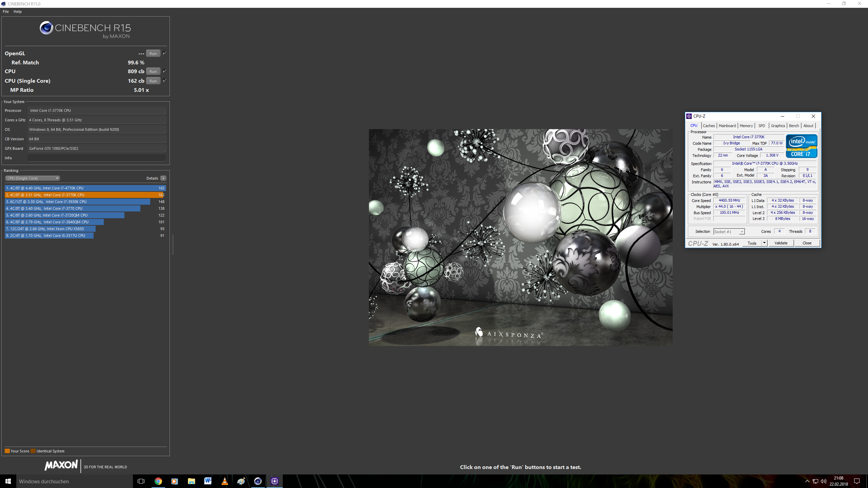868x488 pixels.
Task: Click the CPU-Z title bar icon
Action: point(689,116)
